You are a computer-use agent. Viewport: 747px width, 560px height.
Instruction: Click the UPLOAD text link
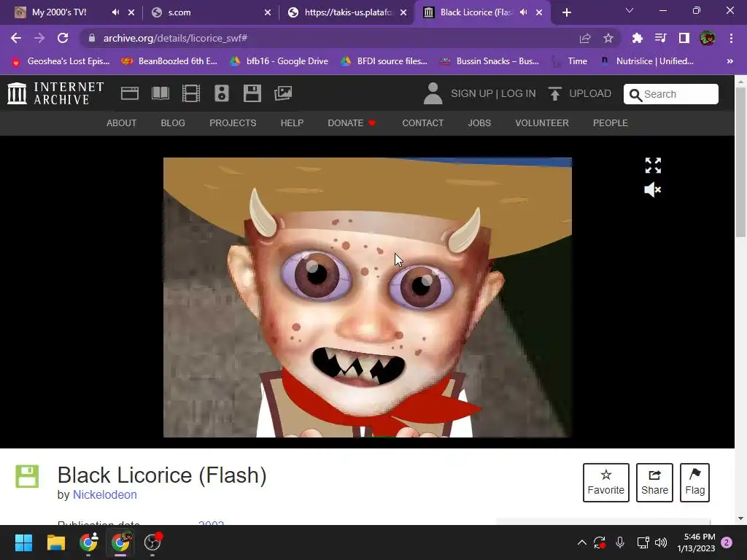[x=590, y=93]
